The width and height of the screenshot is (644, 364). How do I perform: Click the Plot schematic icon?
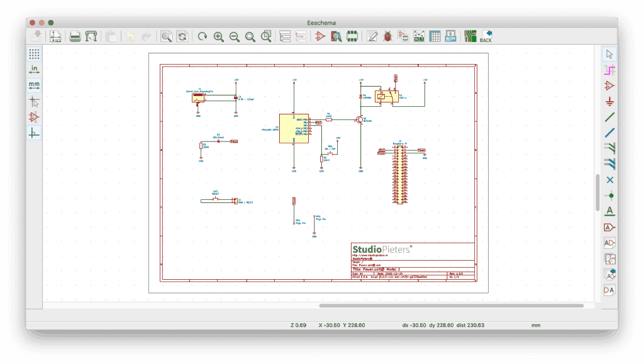[91, 36]
